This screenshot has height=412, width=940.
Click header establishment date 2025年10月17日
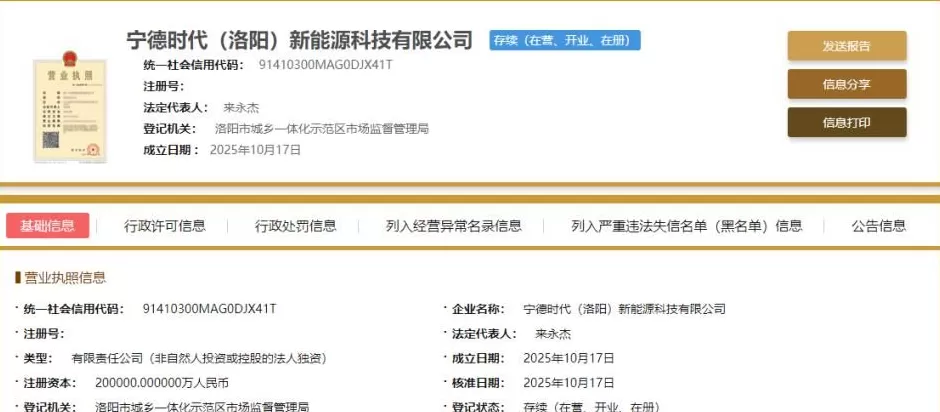point(255,150)
